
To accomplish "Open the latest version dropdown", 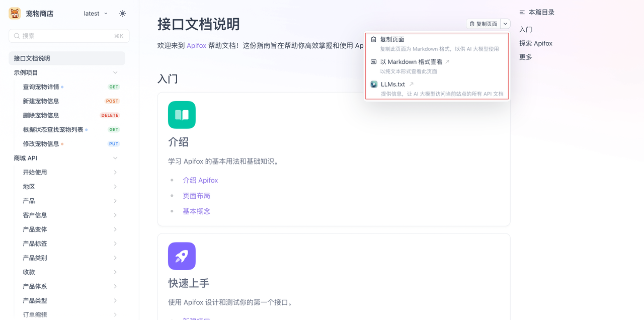I will [96, 14].
